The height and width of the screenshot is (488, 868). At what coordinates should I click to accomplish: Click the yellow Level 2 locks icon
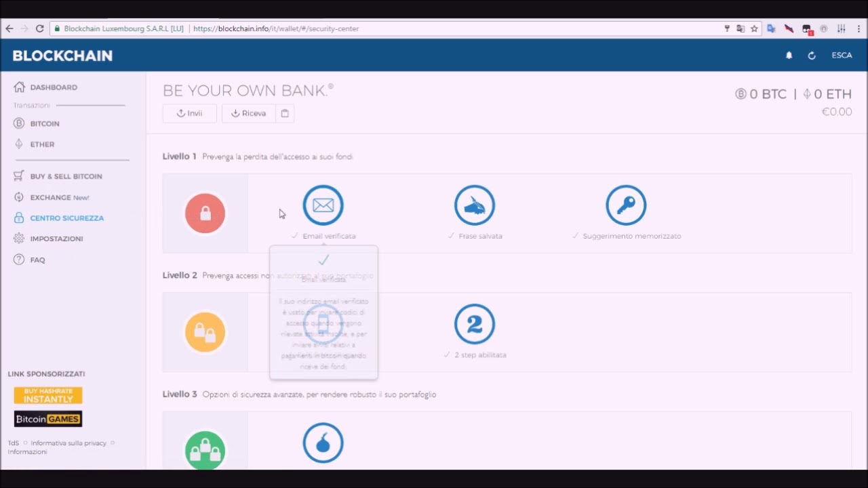tap(205, 332)
